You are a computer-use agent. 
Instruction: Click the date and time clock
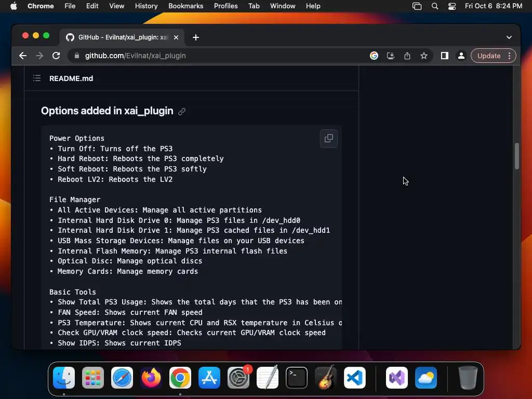coord(494,6)
